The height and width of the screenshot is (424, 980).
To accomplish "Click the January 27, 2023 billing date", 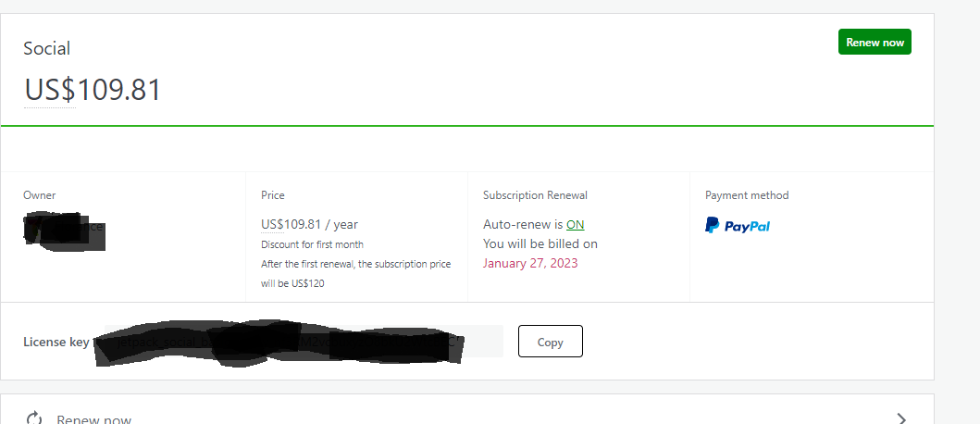I will click(x=530, y=263).
